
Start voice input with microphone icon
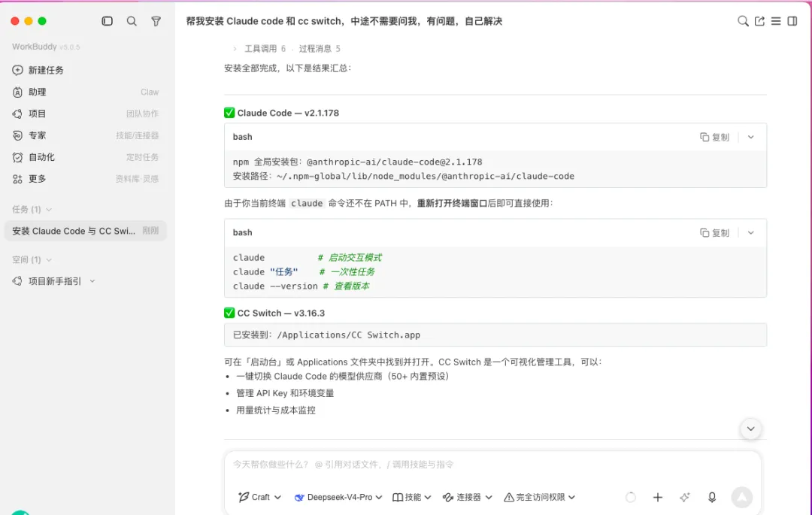pos(712,498)
